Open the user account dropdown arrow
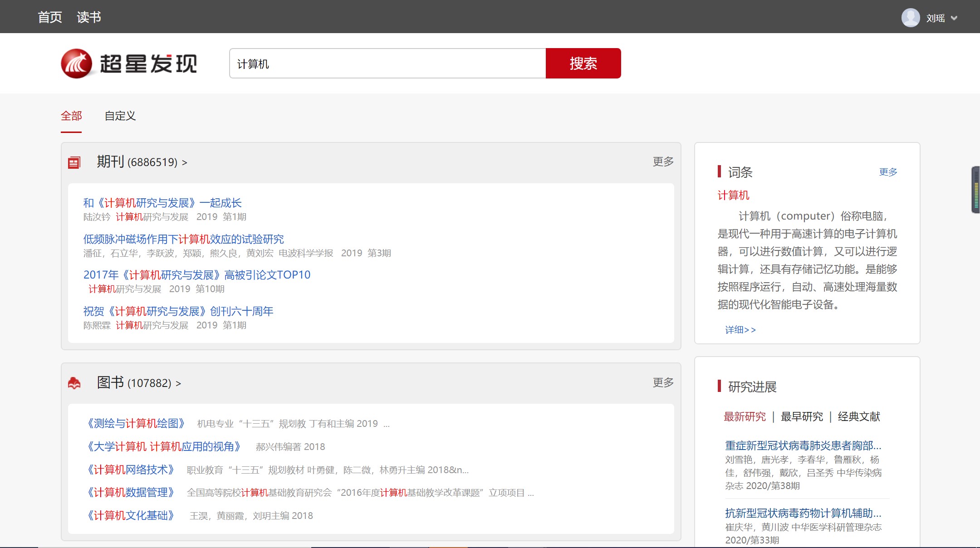 [x=954, y=18]
